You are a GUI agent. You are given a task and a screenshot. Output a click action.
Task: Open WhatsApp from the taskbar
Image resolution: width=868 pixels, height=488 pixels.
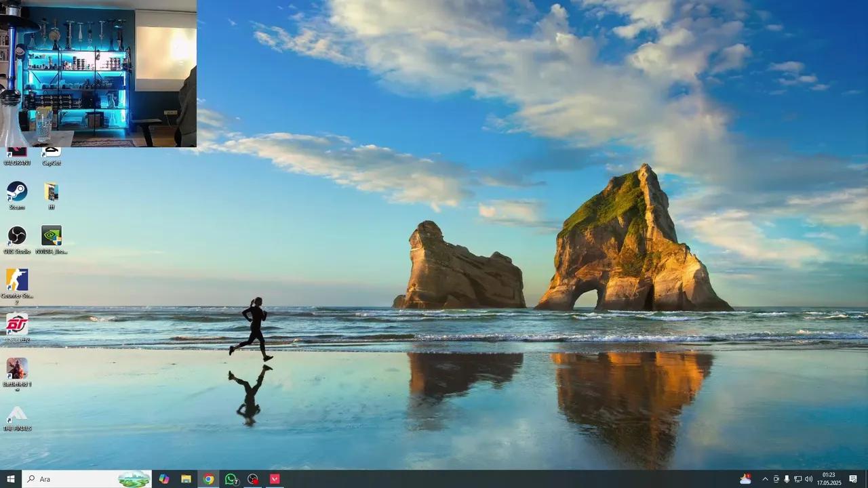coord(231,479)
